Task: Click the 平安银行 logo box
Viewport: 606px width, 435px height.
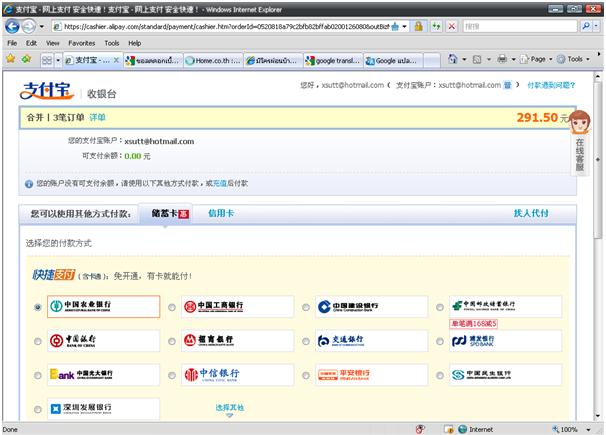Action: 371,375
